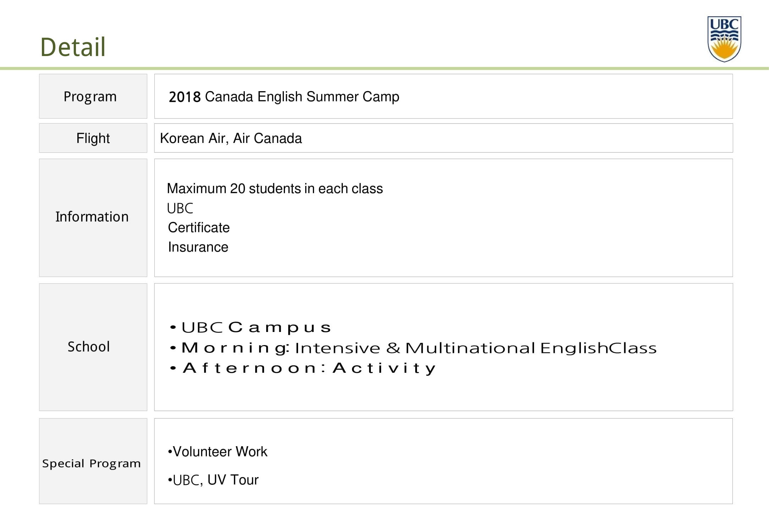The image size is (769, 532).
Task: Select the 2018 Canada English Summer Camp text
Action: [284, 97]
